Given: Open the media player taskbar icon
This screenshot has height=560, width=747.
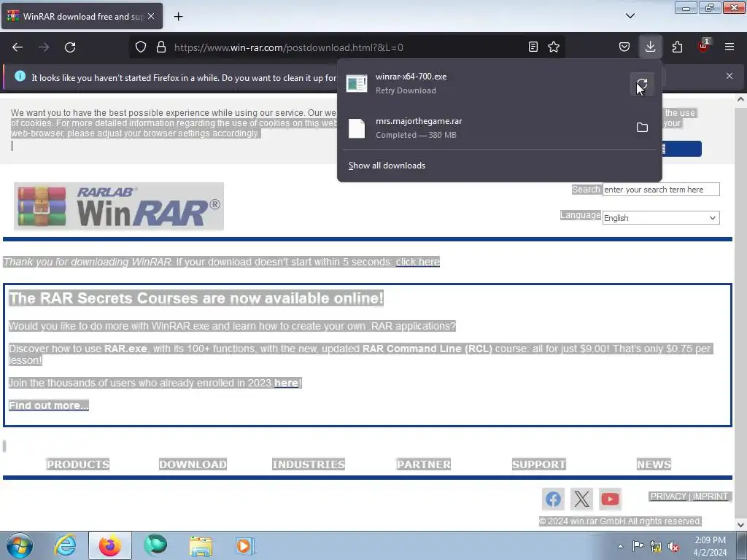Looking at the screenshot, I should pyautogui.click(x=245, y=545).
